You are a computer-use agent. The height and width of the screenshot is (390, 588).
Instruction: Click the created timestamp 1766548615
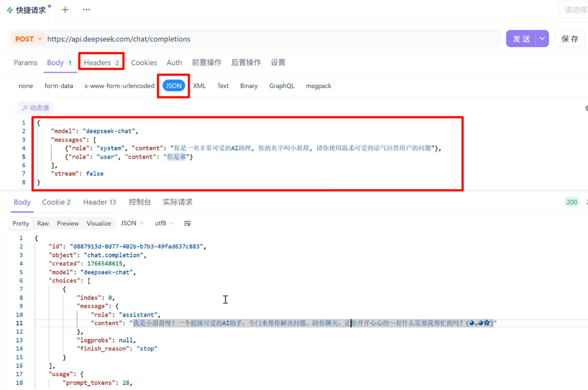tap(105, 263)
